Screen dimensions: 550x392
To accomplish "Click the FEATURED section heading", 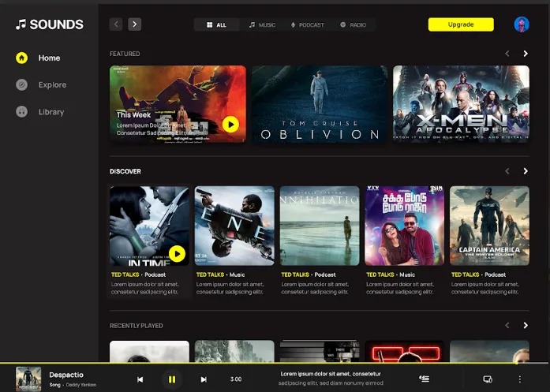I will click(125, 54).
